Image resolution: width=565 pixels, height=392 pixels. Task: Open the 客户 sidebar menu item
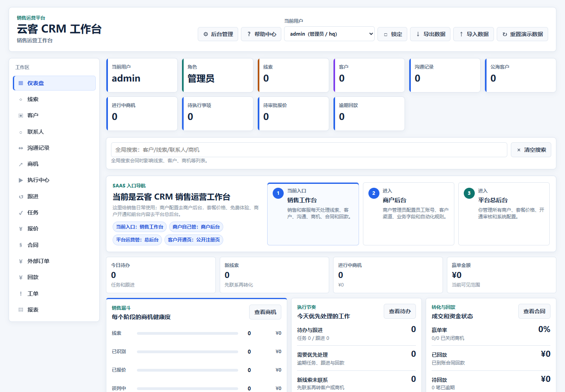point(54,116)
